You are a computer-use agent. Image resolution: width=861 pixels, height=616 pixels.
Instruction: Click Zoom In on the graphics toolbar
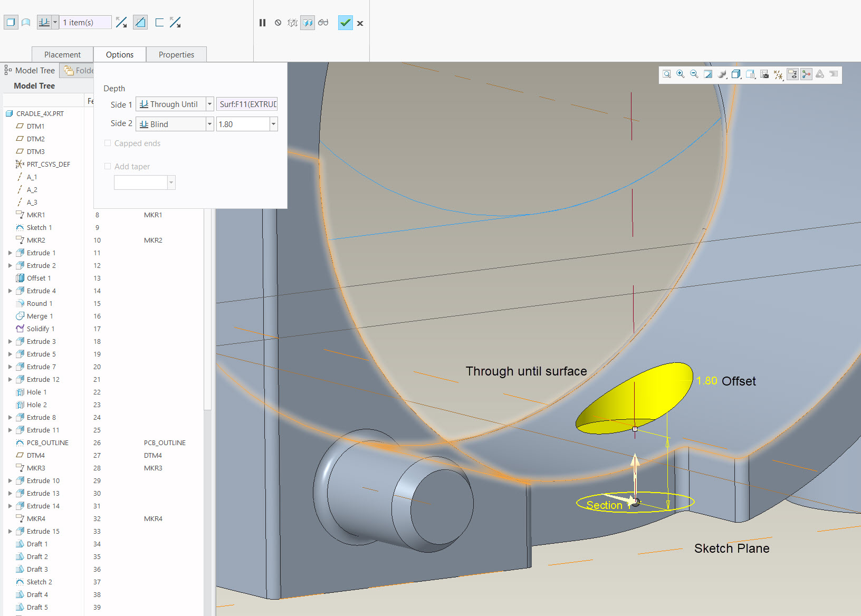tap(680, 74)
